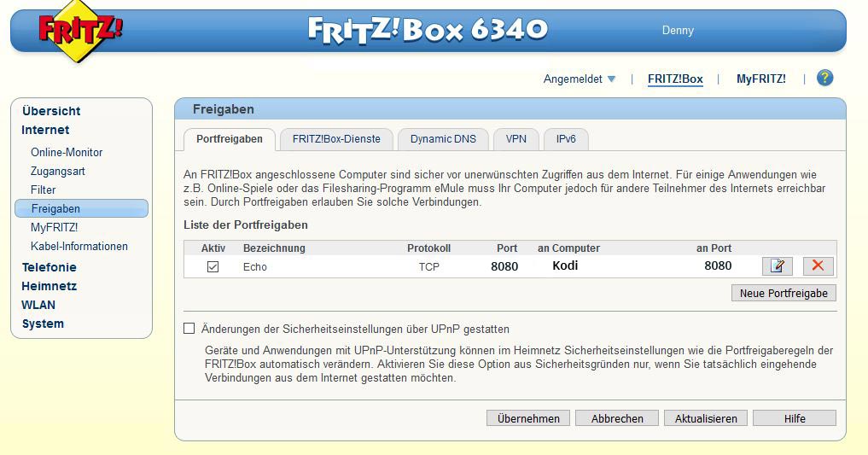Switch to the Portfreigaben tab
Image resolution: width=868 pixels, height=455 pixels.
tap(230, 139)
